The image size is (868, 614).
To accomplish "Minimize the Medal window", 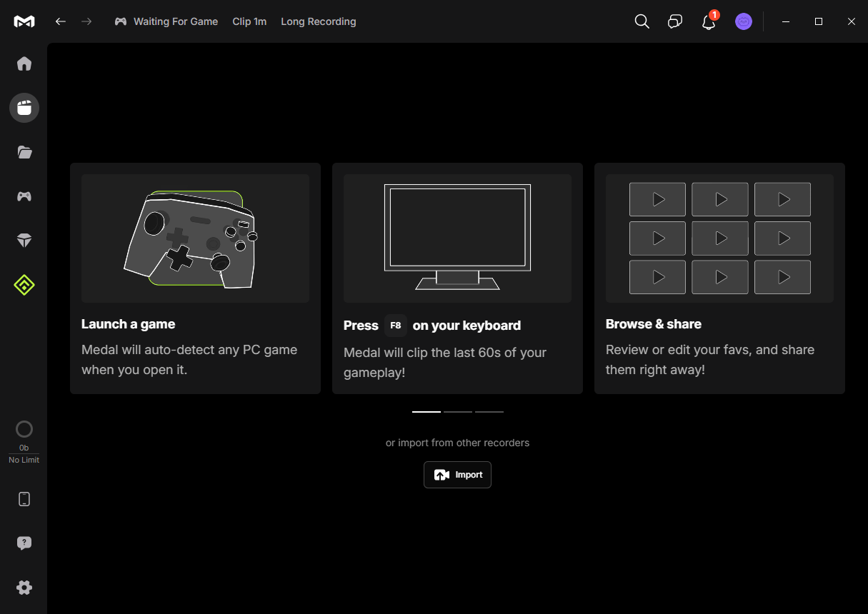I will pyautogui.click(x=786, y=21).
